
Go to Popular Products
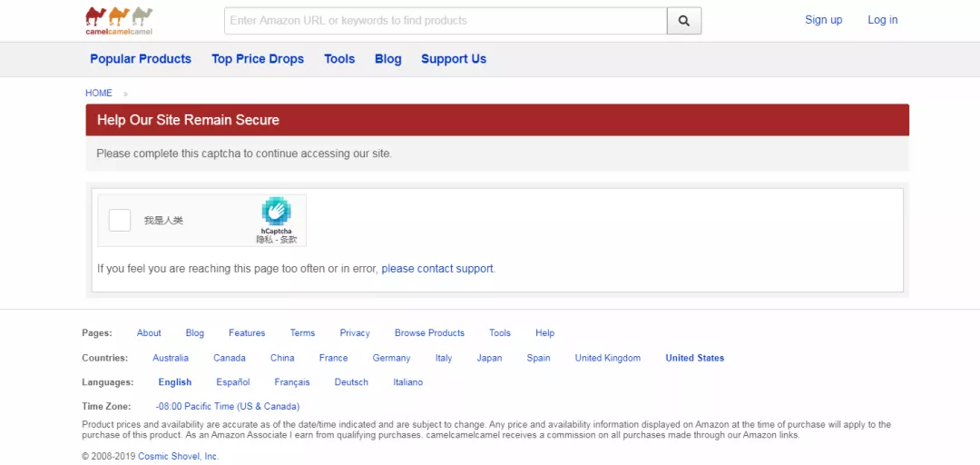pos(141,59)
